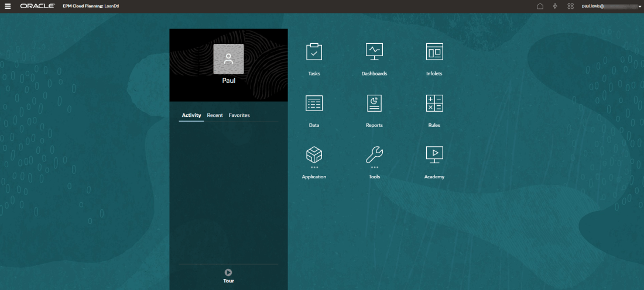Play the Tour video
The width and height of the screenshot is (644, 290).
tap(228, 272)
